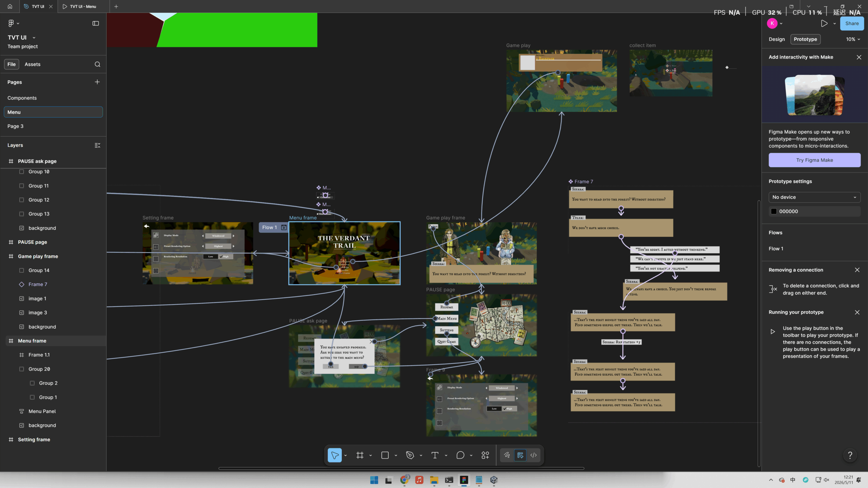
Task: Select the Rectangle shape tool
Action: coord(385,455)
